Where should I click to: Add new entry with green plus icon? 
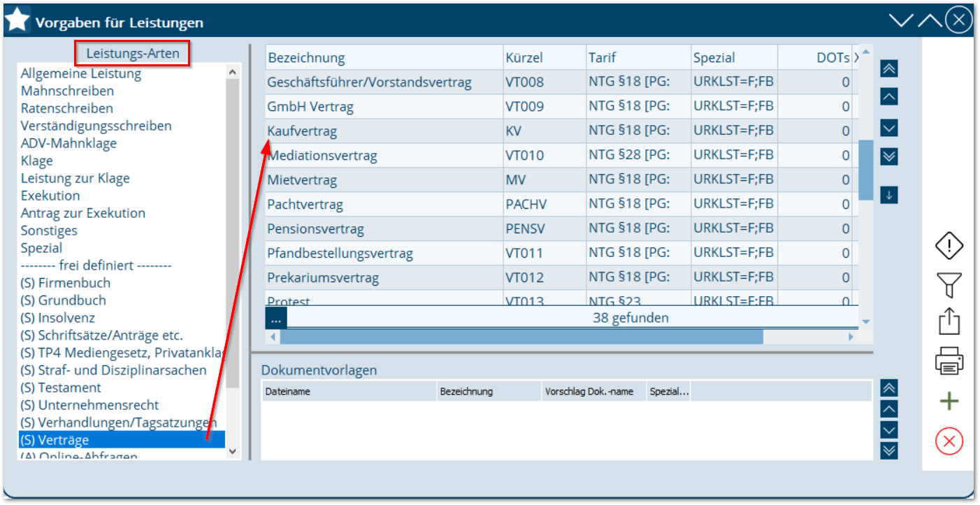click(x=949, y=402)
